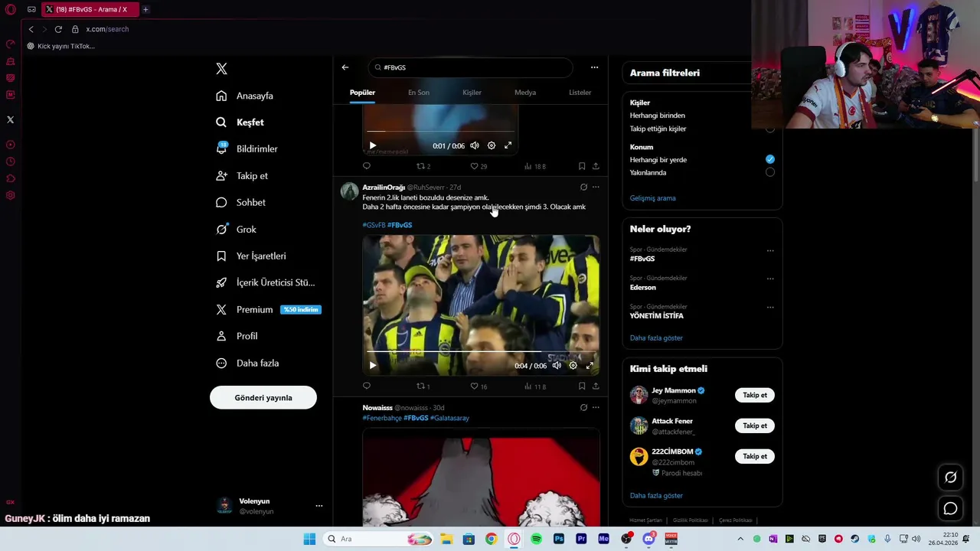Follow Attack Fener with Takip et
This screenshot has height=551, width=980.
(755, 425)
